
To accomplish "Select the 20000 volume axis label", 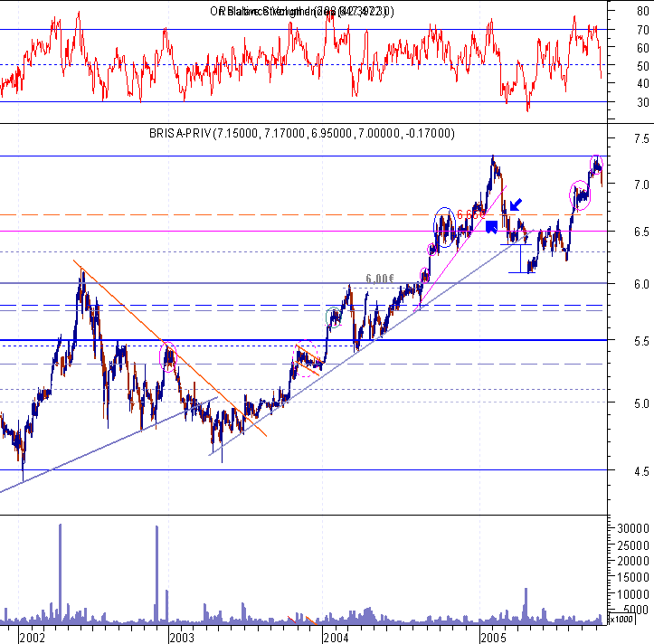I will tap(633, 561).
